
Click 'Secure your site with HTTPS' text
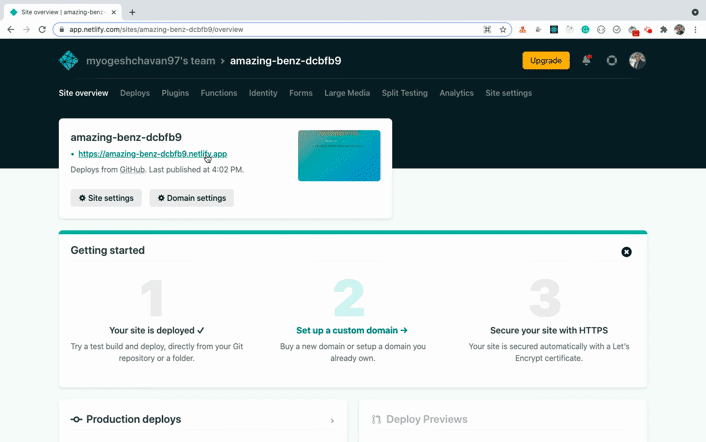click(x=549, y=330)
